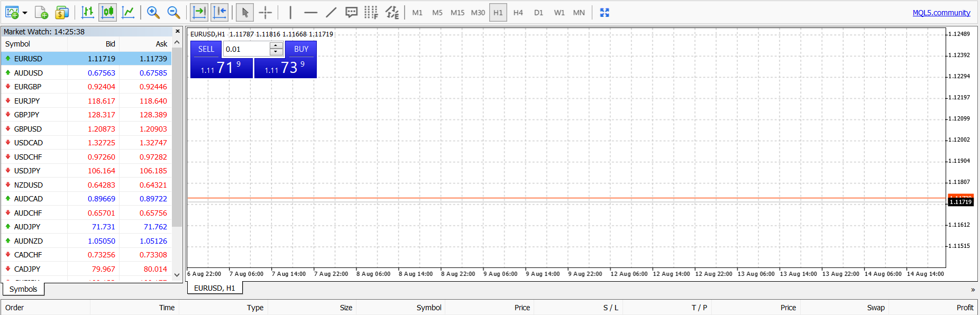
Task: Select the H1 timeframe
Action: 498,13
